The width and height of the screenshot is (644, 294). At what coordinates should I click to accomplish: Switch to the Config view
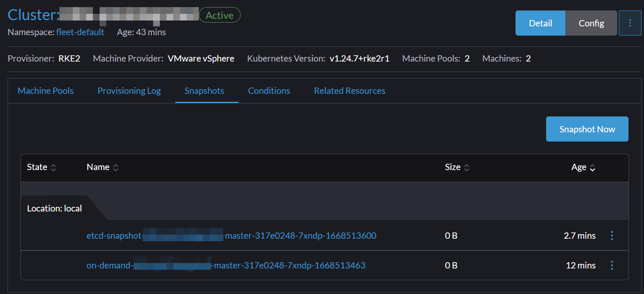click(x=591, y=23)
